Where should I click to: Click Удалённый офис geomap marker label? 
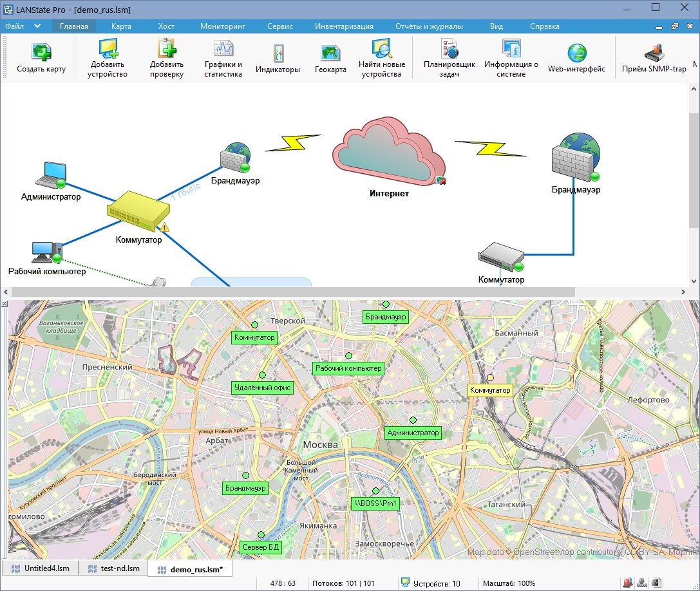[263, 388]
